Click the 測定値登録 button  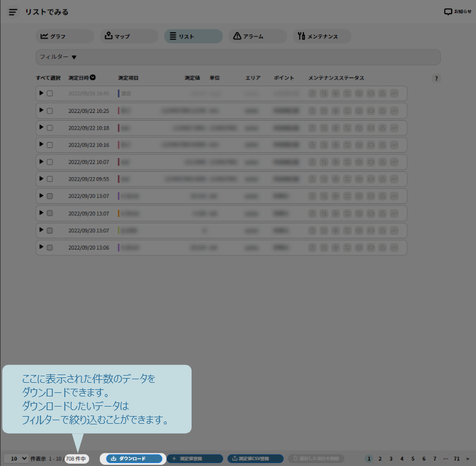(195, 458)
